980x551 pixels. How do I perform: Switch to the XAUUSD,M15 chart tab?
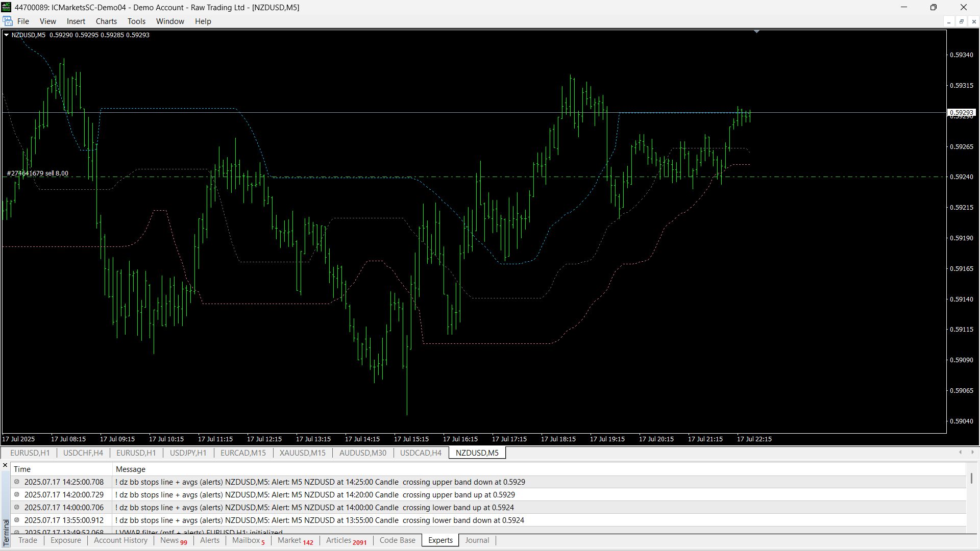[302, 453]
